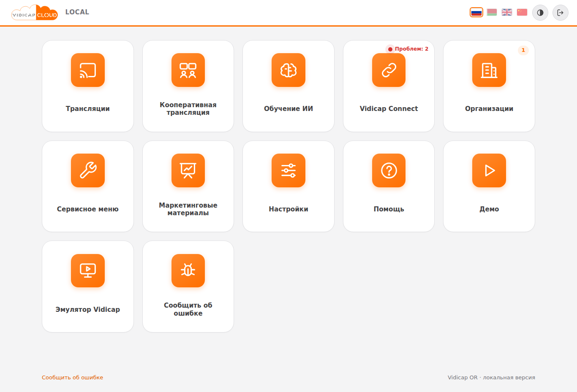Click the '1' badge on Организации
Image resolution: width=577 pixels, height=392 pixels.
point(523,50)
